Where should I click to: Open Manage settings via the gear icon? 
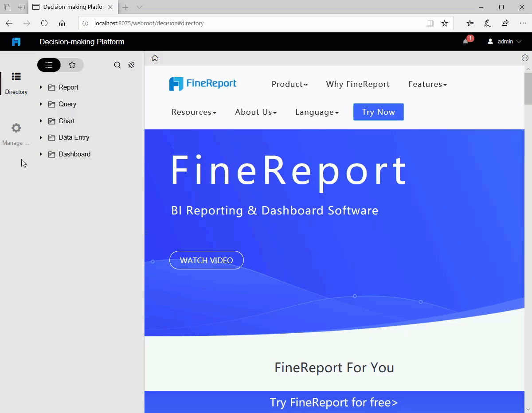[x=16, y=128]
